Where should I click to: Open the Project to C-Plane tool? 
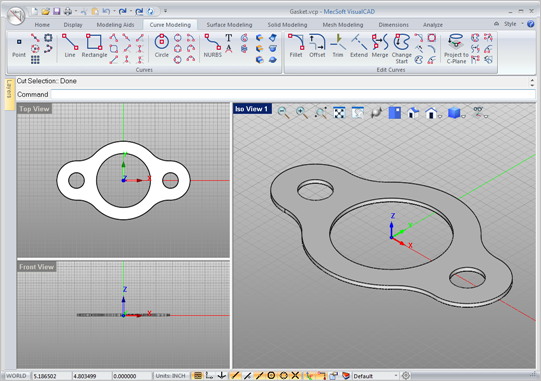(456, 49)
